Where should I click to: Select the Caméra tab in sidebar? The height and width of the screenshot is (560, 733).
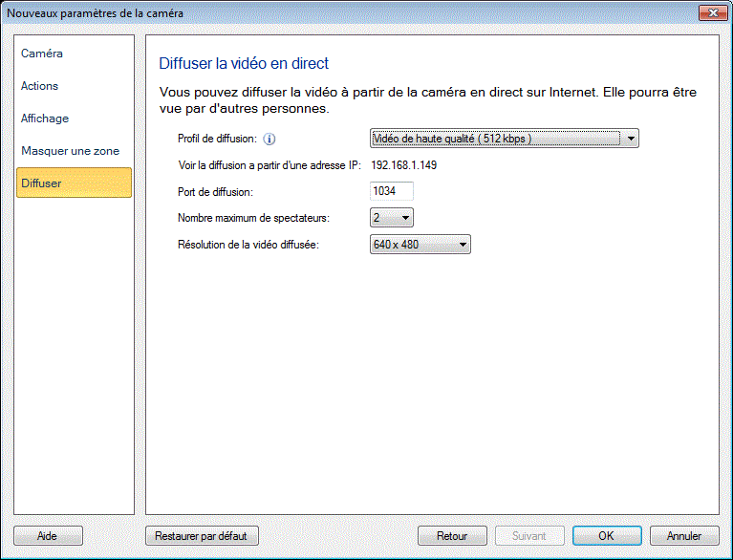[x=42, y=54]
